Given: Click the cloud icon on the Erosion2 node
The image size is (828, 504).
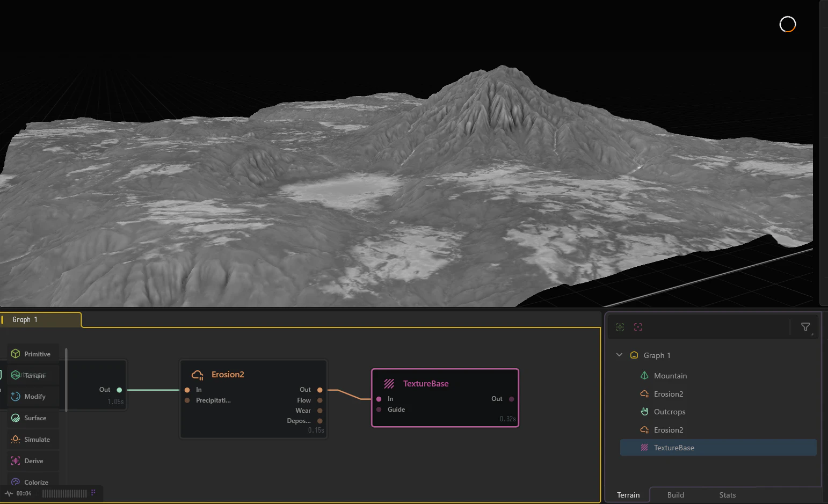Looking at the screenshot, I should [x=198, y=375].
